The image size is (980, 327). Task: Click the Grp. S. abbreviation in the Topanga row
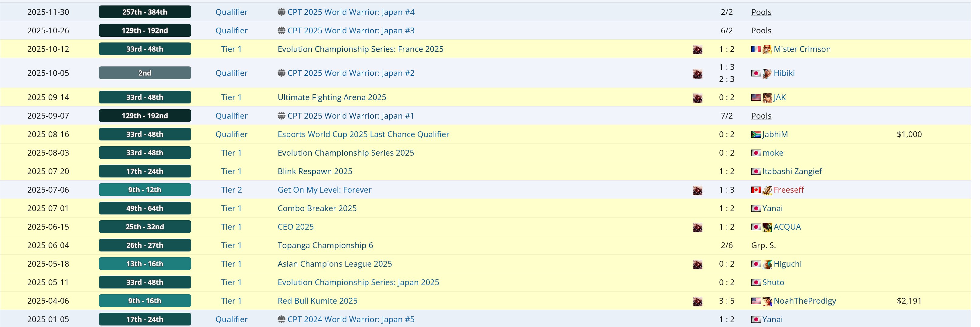[x=763, y=245]
